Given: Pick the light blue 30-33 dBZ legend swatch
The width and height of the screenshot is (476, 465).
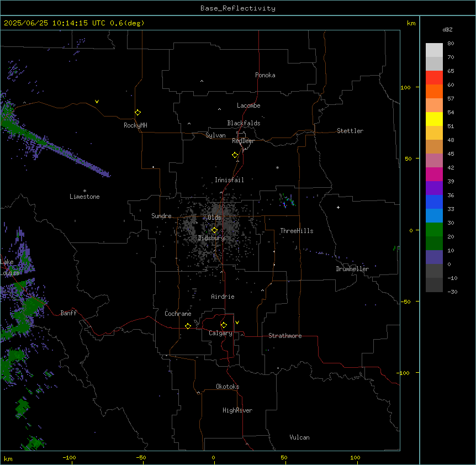Looking at the screenshot, I should (434, 215).
